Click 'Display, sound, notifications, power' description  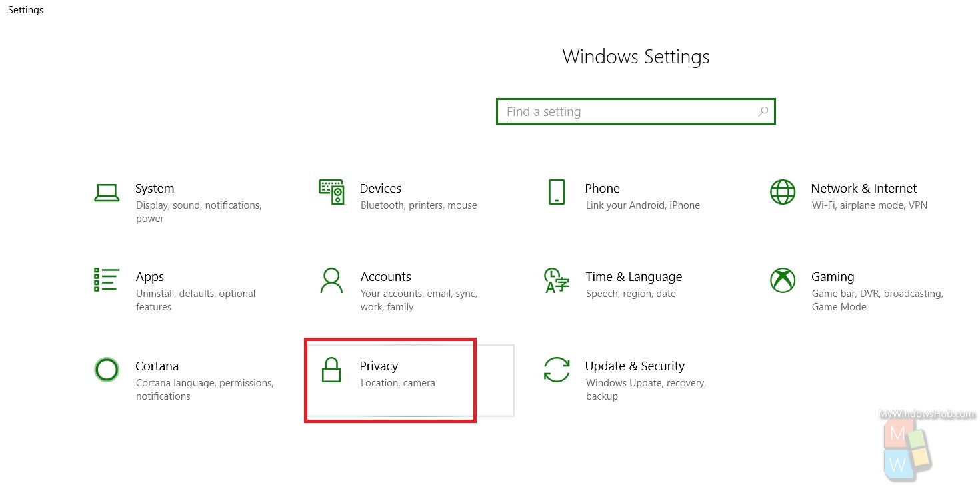click(x=199, y=212)
